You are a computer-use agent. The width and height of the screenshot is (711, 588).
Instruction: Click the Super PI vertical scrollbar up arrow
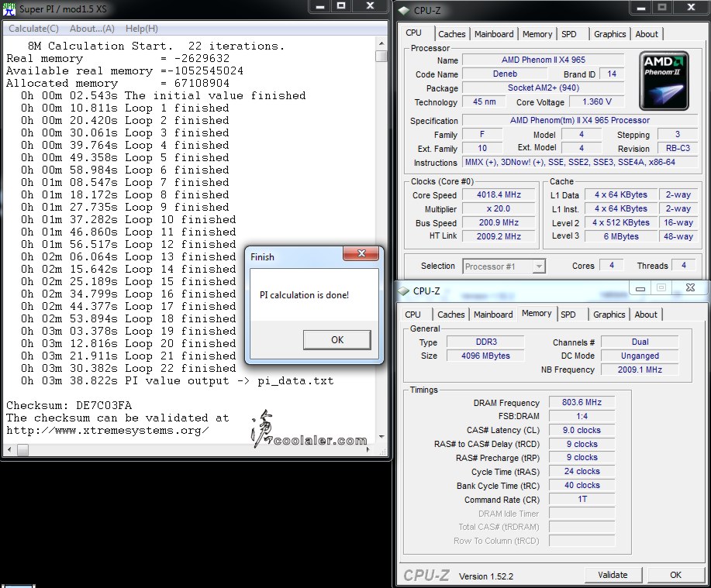click(x=381, y=43)
